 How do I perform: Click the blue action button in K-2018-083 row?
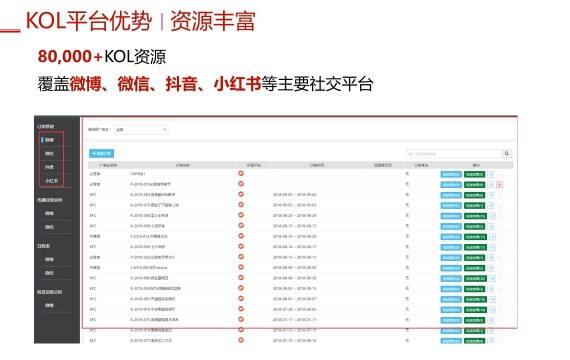451,195
